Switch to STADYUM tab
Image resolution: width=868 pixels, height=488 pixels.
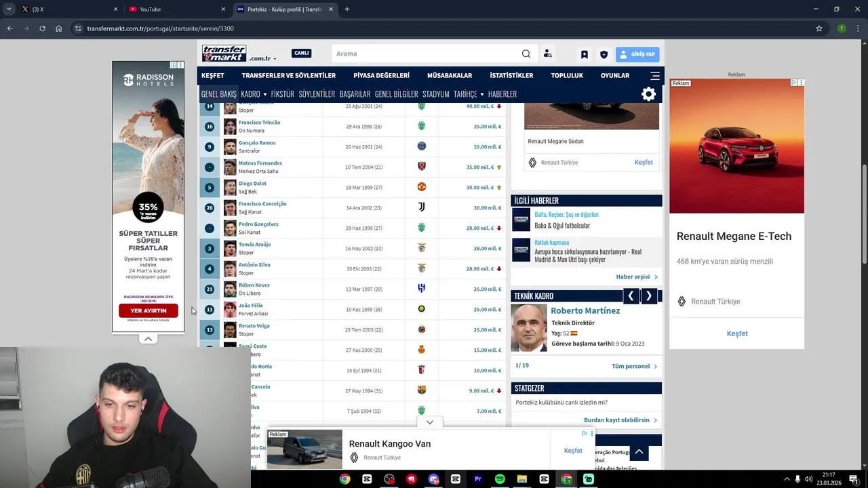436,94
